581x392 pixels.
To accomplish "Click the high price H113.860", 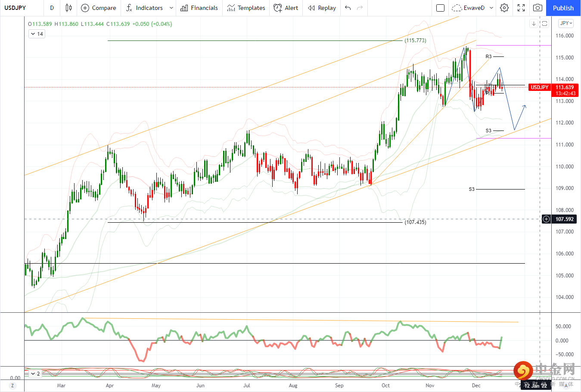I will click(x=66, y=24).
